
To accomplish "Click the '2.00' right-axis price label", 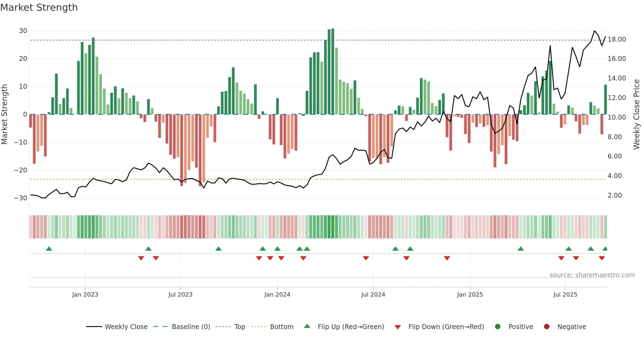I will (615, 195).
